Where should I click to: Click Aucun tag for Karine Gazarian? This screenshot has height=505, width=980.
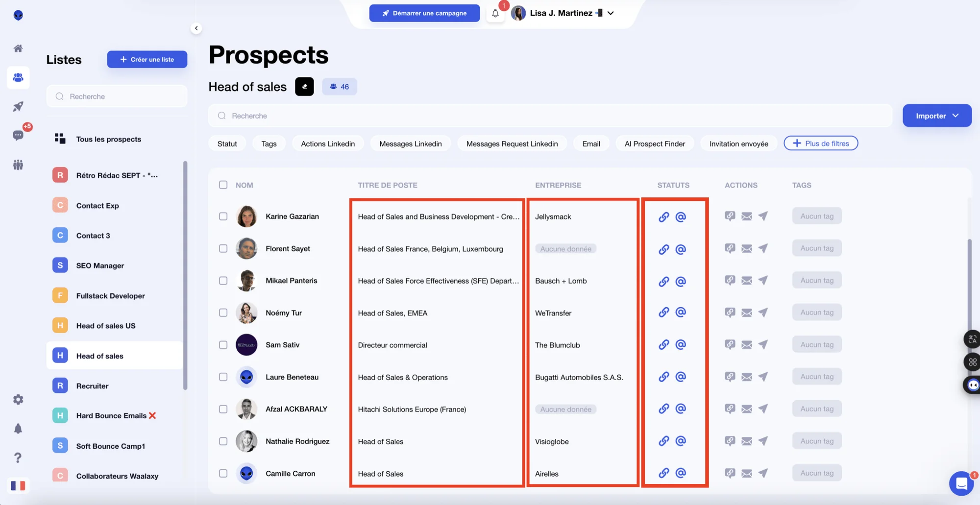(x=817, y=216)
